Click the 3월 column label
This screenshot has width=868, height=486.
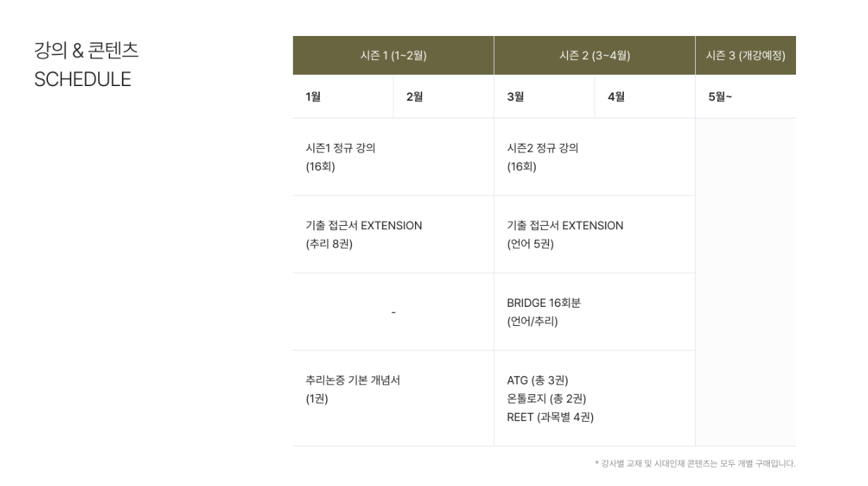(x=515, y=97)
